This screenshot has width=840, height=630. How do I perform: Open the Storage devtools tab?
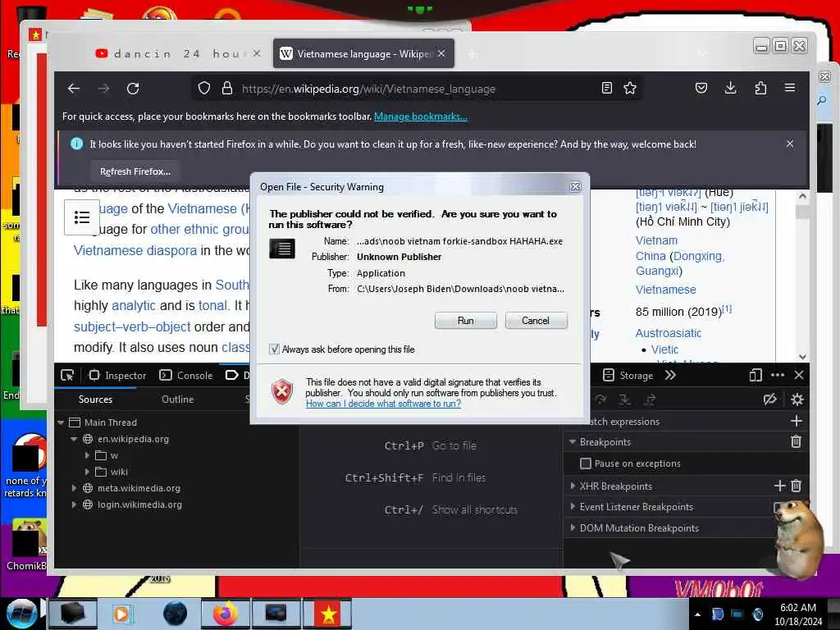pyautogui.click(x=628, y=376)
